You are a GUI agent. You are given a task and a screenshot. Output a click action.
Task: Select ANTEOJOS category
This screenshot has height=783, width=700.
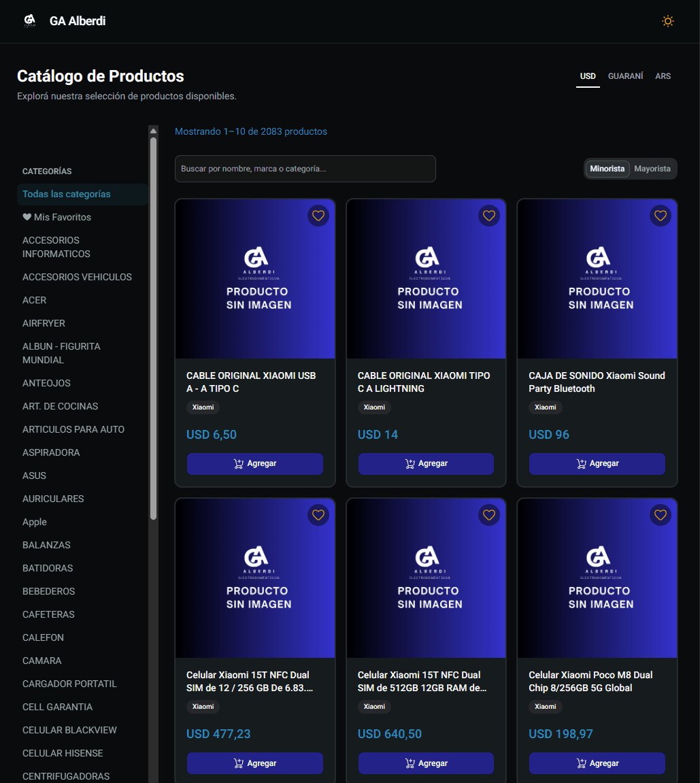(82, 383)
